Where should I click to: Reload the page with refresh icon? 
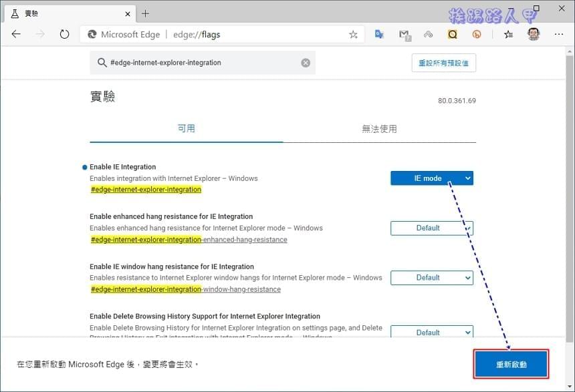[64, 35]
